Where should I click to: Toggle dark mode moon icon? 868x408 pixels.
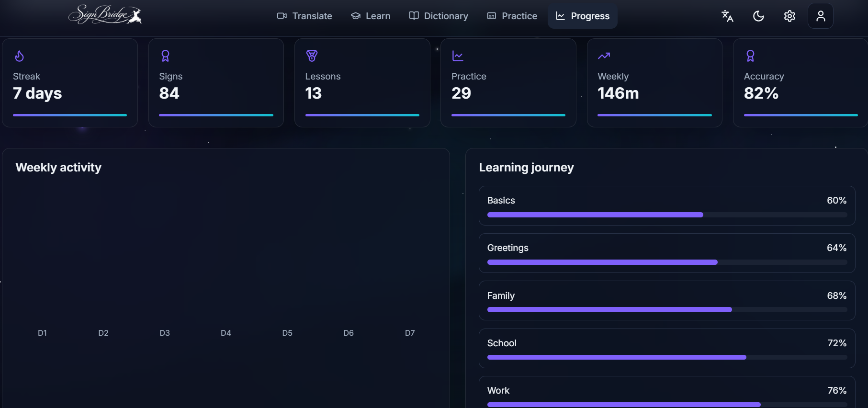click(x=758, y=16)
